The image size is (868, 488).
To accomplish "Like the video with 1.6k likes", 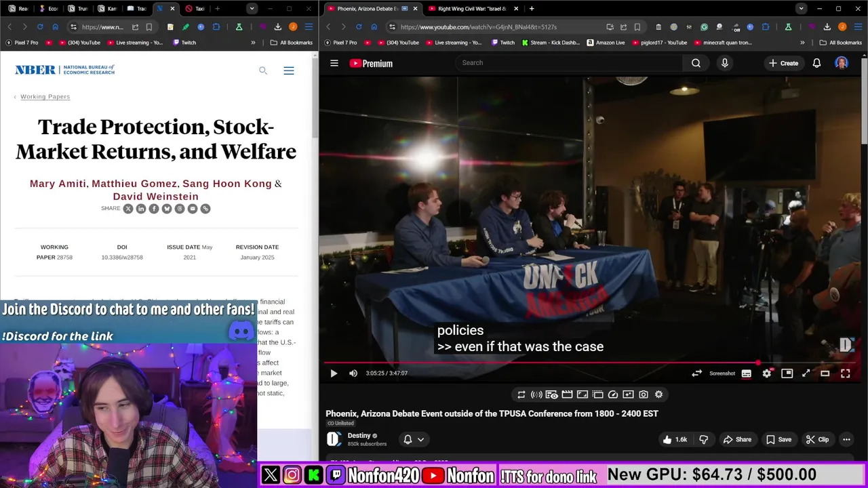I will [675, 440].
